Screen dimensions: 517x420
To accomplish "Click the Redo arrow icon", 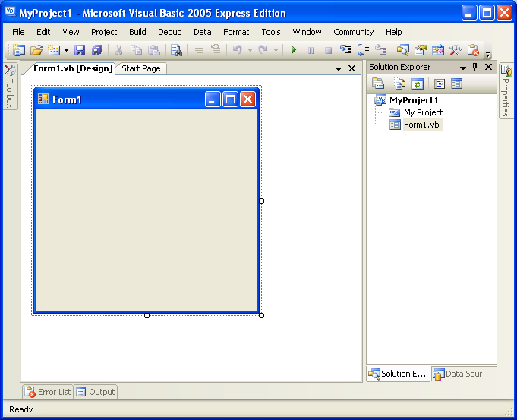I will click(263, 50).
